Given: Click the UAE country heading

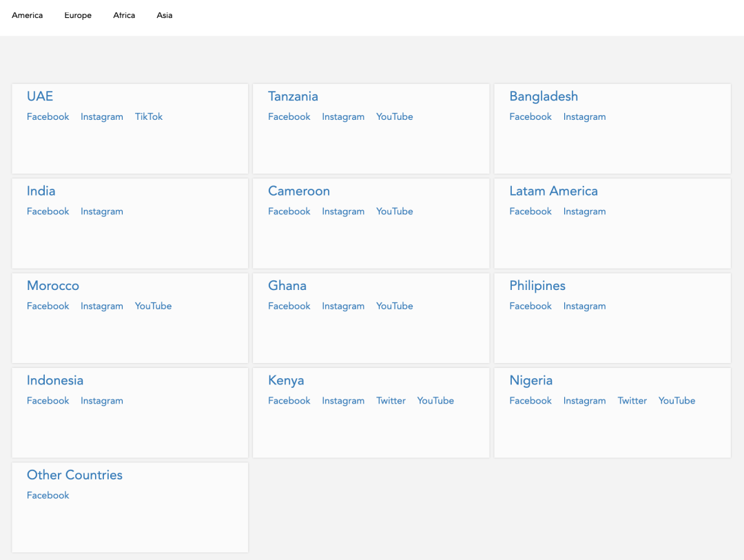Looking at the screenshot, I should pyautogui.click(x=40, y=96).
